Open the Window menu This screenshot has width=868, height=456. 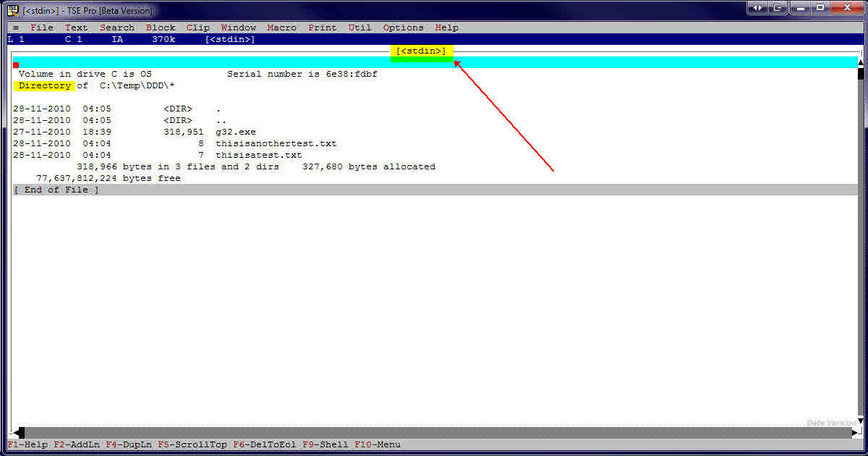pyautogui.click(x=238, y=28)
